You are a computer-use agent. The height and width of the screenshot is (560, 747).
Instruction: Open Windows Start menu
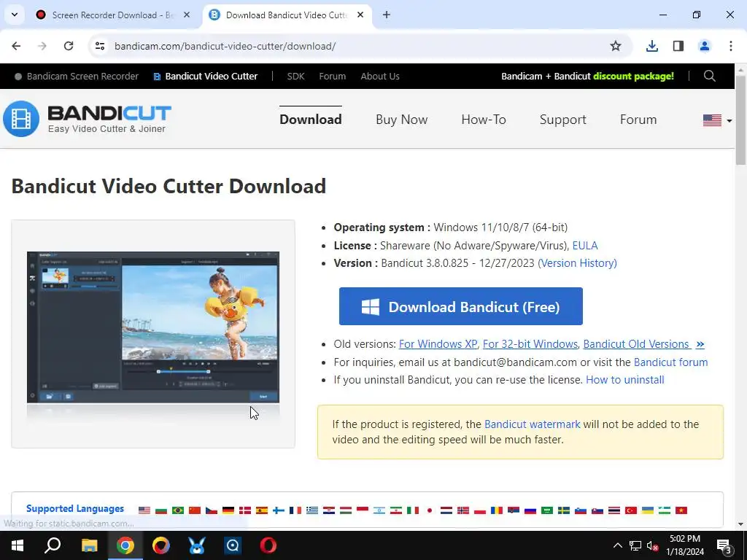(18, 545)
